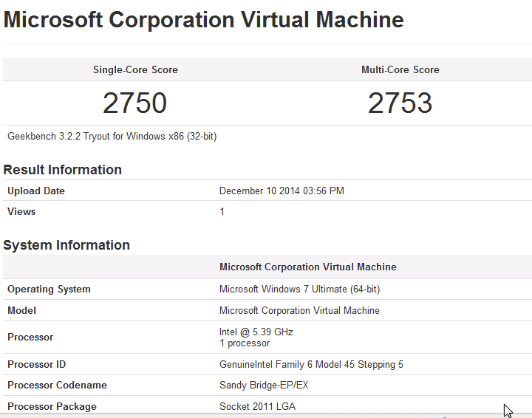The image size is (532, 418).
Task: Click the Microsoft Corporation Virtual Machine page title
Action: [204, 20]
